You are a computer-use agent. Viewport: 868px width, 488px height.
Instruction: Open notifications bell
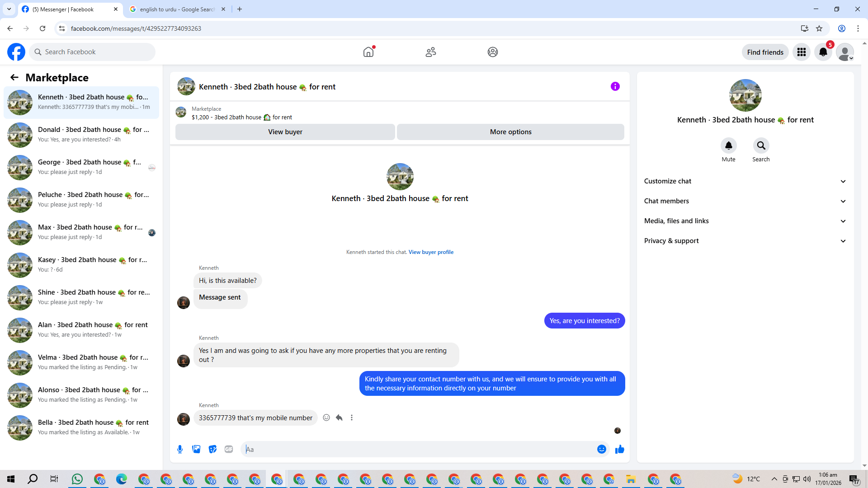click(x=823, y=52)
